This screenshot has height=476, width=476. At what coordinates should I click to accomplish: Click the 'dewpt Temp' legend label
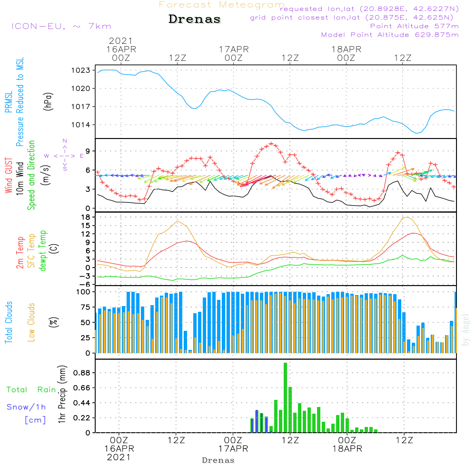[42, 250]
